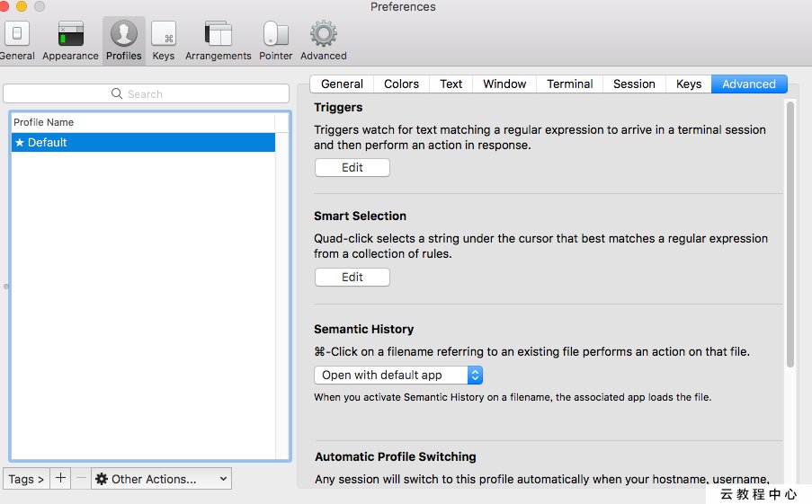Add a new profile with plus button

coord(60,478)
